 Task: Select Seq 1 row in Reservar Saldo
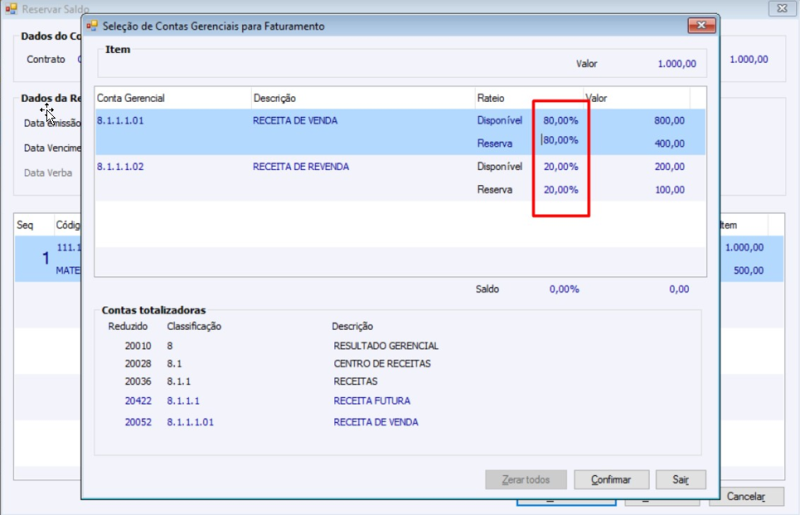[47, 259]
